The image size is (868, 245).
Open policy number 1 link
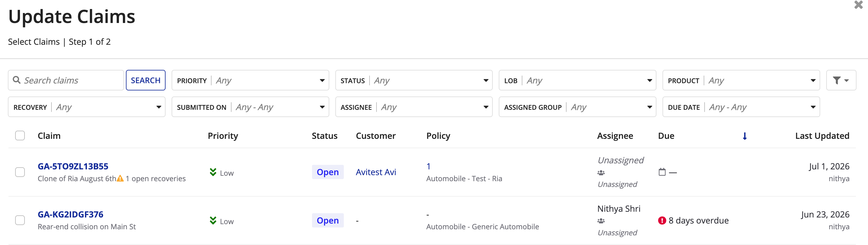click(428, 166)
